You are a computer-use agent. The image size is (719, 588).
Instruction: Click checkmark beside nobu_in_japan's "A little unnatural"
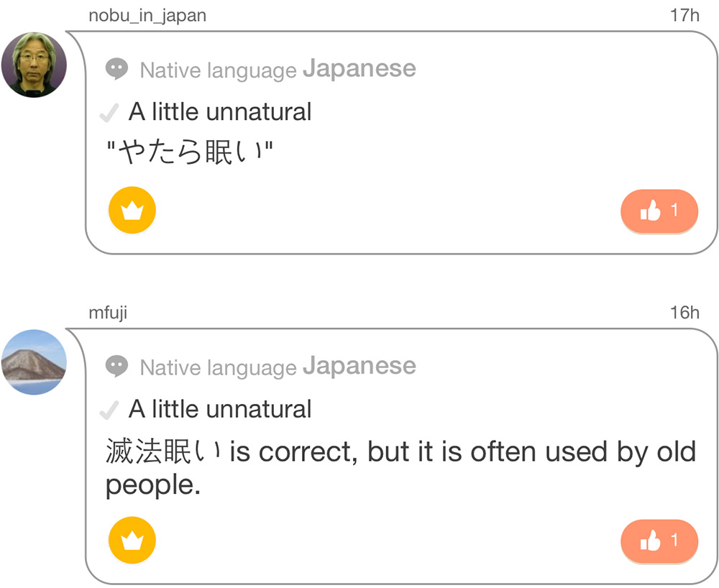coord(109,113)
